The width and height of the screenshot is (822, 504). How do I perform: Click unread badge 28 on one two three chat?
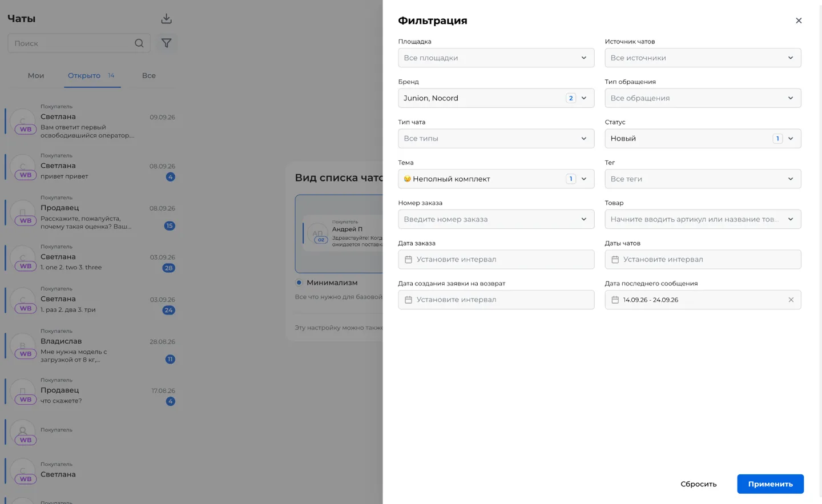tap(168, 268)
